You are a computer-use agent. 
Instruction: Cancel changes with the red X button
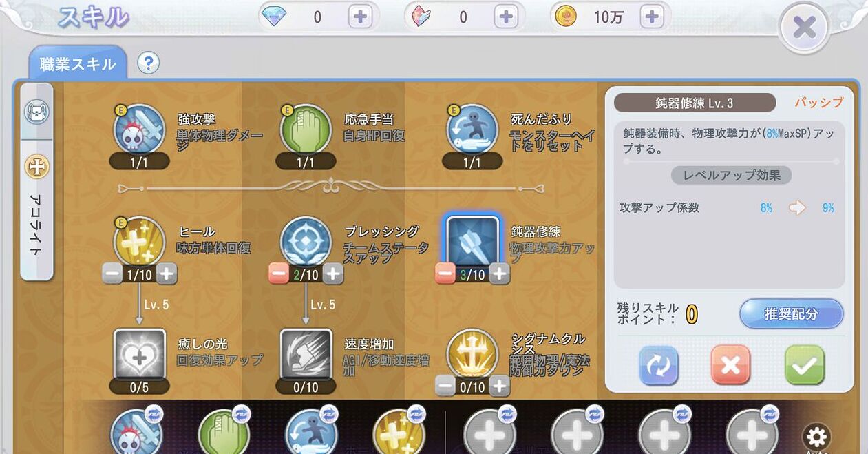pos(731,364)
